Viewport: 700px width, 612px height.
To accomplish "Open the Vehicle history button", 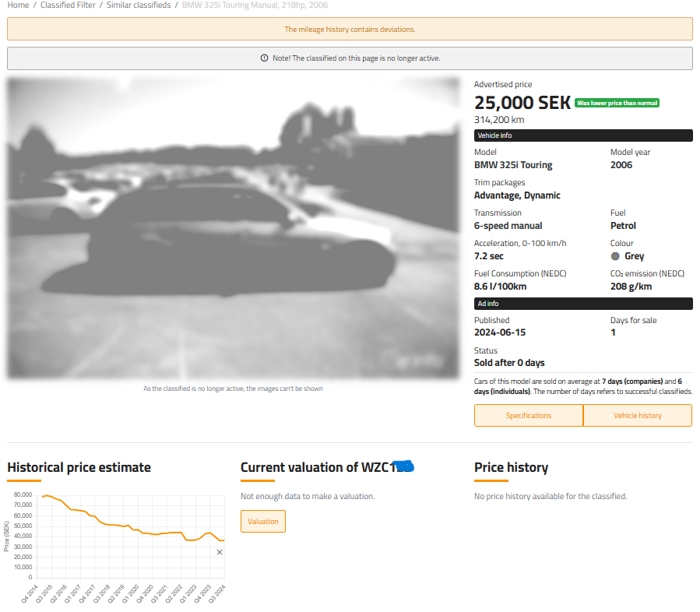I will coord(637,416).
